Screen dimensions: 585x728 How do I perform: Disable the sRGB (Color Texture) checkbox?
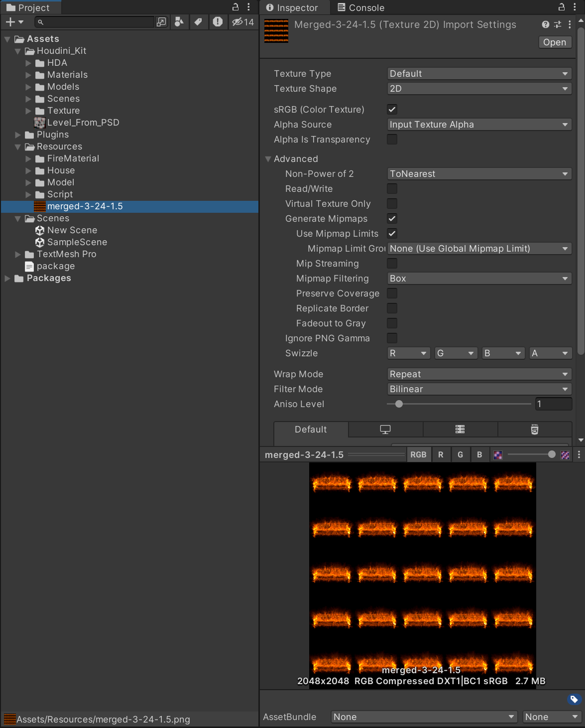tap(392, 109)
